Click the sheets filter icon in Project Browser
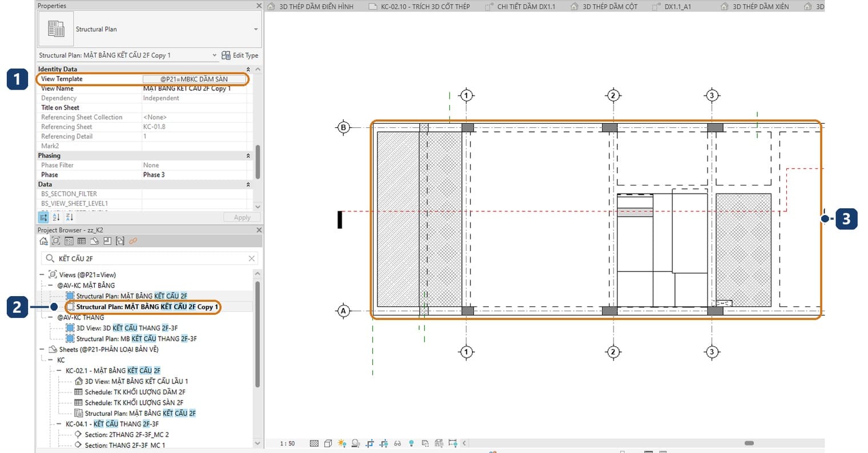The width and height of the screenshot is (868, 453). click(x=94, y=241)
